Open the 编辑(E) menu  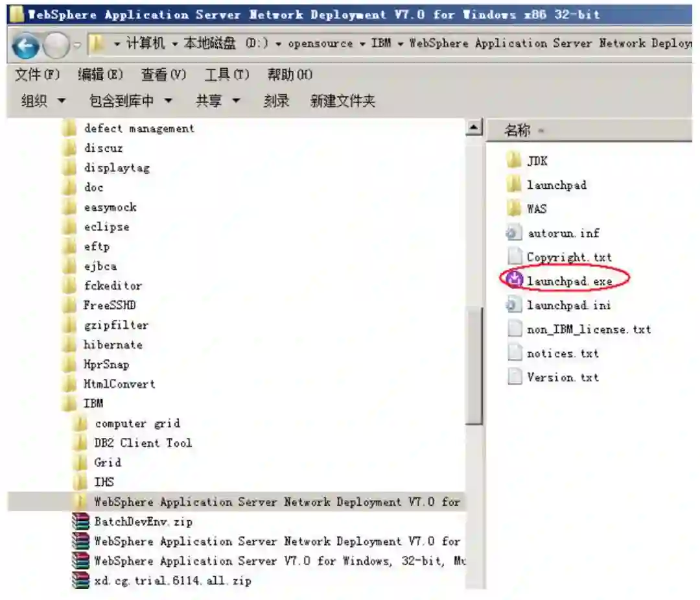point(100,74)
